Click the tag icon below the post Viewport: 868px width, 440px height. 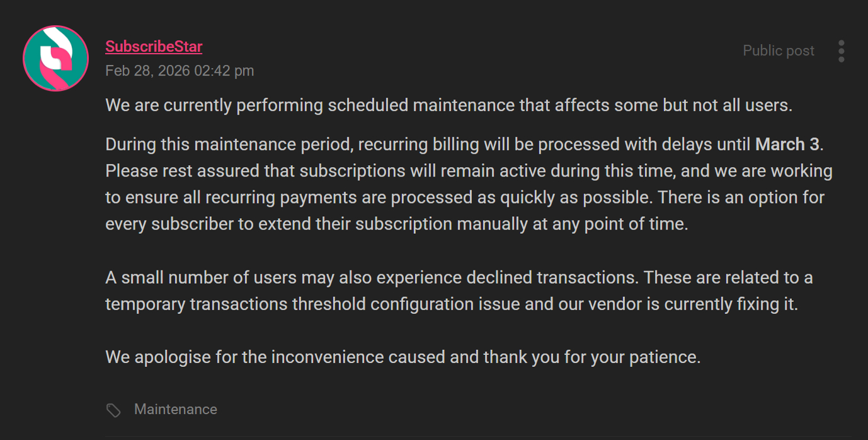click(113, 410)
